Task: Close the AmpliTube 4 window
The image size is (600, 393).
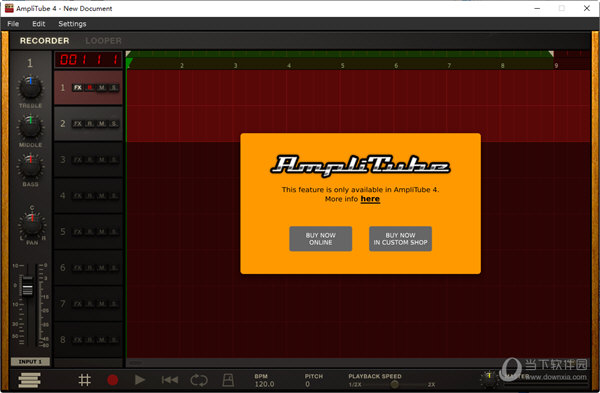Action: pyautogui.click(x=587, y=8)
